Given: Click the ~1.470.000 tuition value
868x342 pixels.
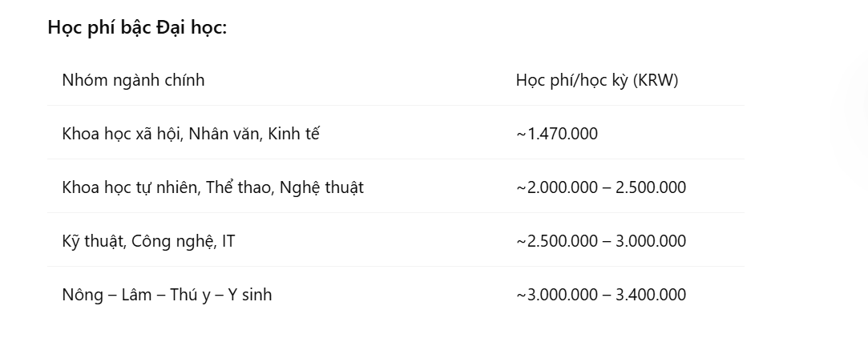Looking at the screenshot, I should coord(557,134).
